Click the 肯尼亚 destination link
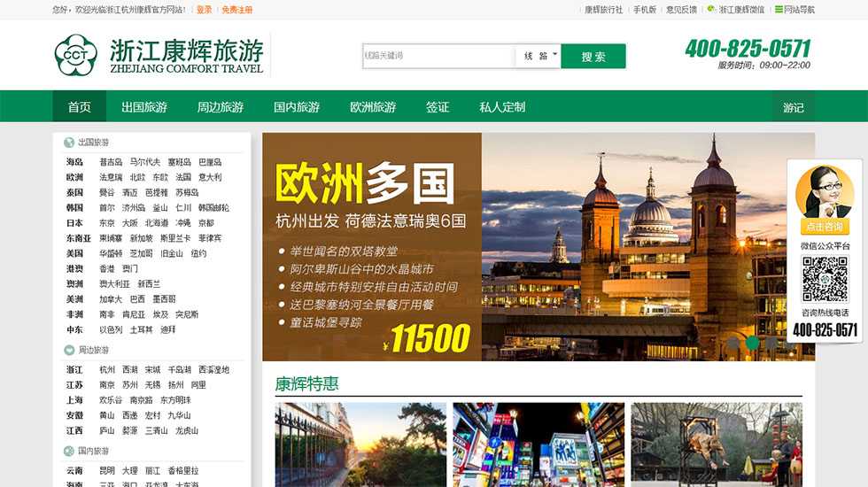 pyautogui.click(x=134, y=314)
